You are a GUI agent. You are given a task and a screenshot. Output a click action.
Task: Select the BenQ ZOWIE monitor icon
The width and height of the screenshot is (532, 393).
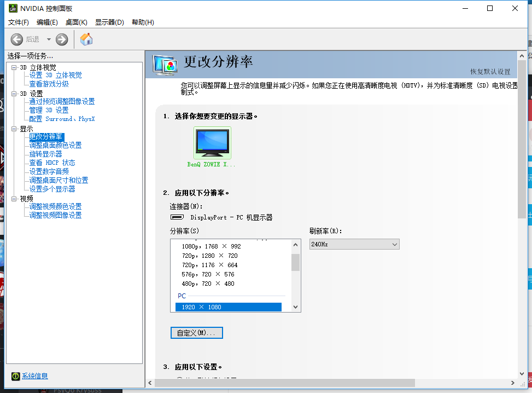coord(212,143)
